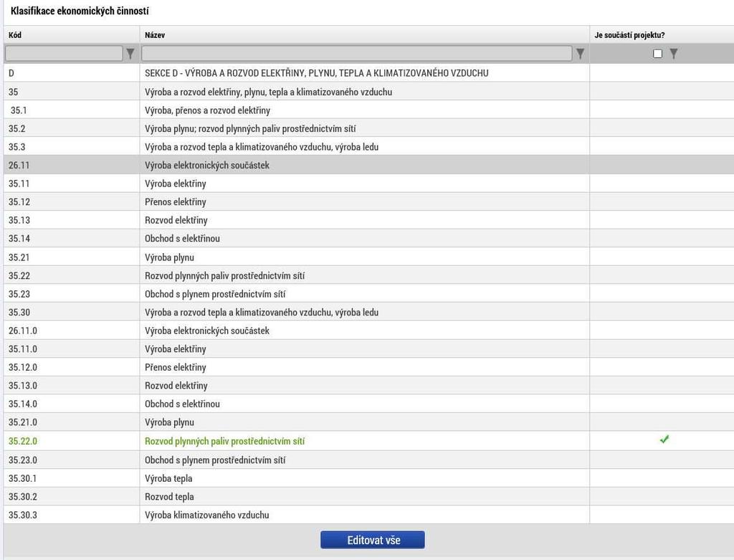
Task: Toggle the Je součástí projektu filter checkbox
Action: click(658, 54)
